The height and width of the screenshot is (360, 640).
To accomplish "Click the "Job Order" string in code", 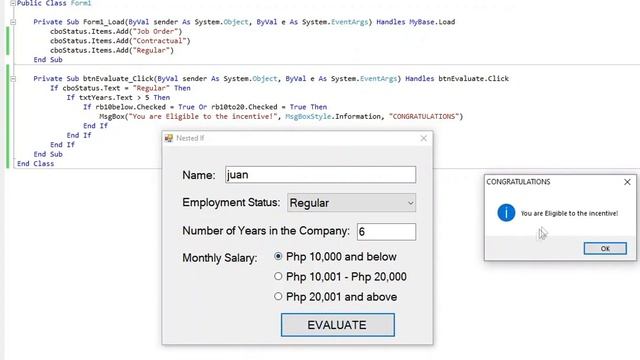I will coord(155,31).
